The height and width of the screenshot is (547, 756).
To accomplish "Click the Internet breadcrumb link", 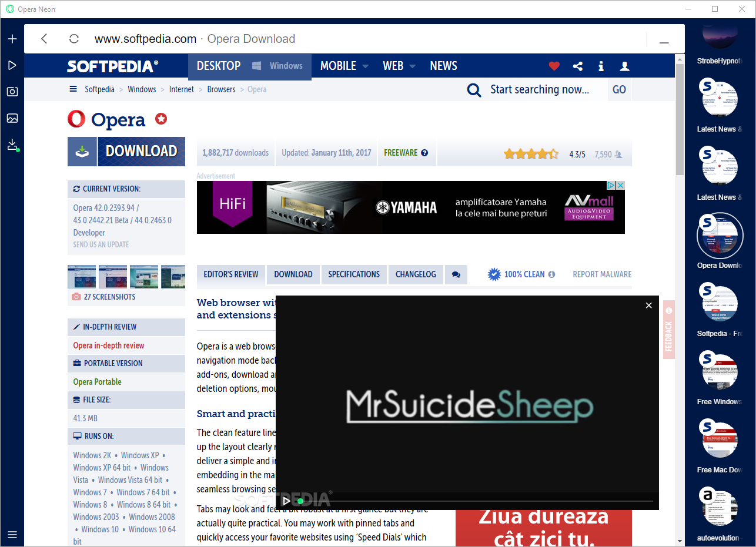I will 182,89.
